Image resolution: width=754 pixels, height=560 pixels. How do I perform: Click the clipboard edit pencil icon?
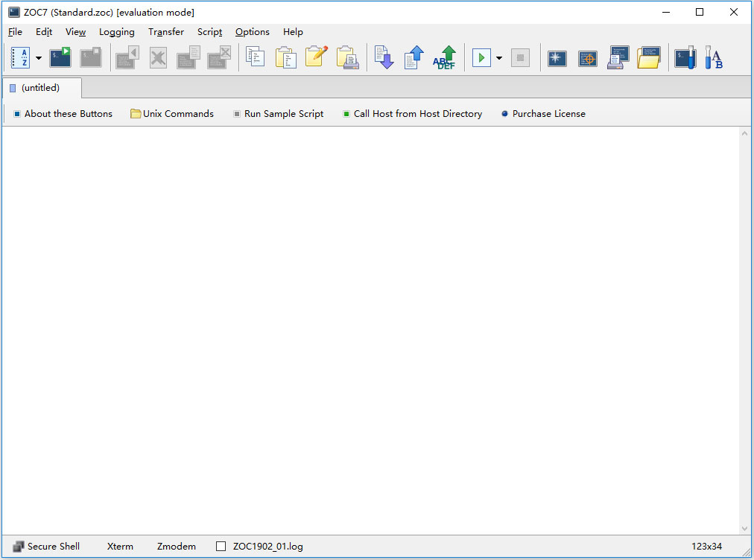317,57
